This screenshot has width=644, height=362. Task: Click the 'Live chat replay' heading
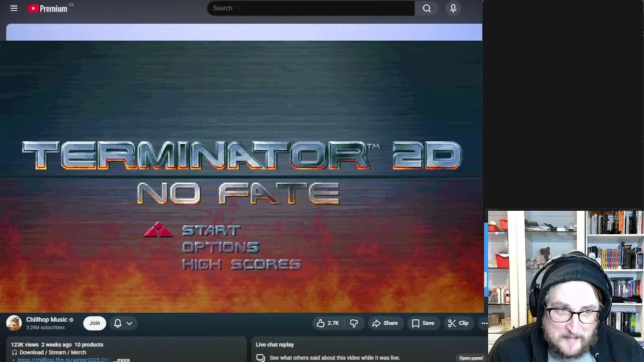275,344
